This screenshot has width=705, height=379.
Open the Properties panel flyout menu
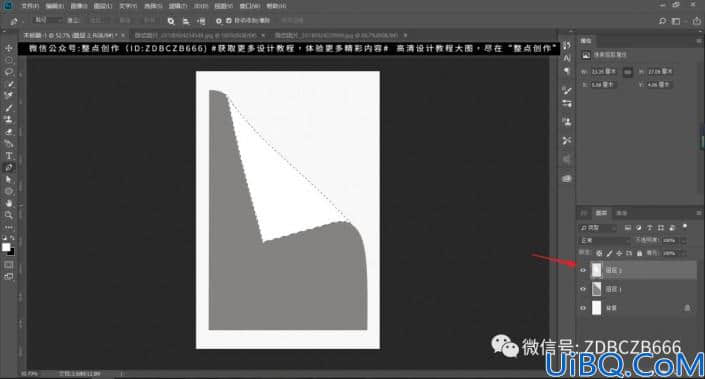[699, 40]
